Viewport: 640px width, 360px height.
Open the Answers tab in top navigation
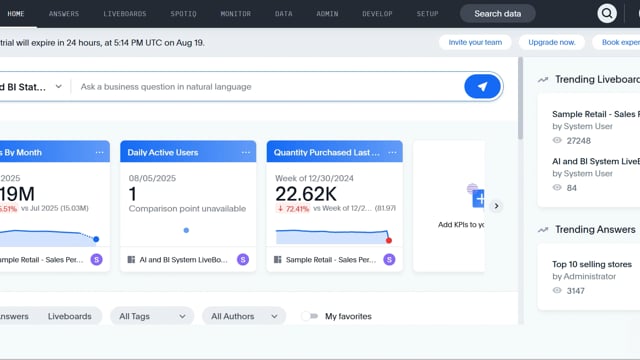click(64, 13)
